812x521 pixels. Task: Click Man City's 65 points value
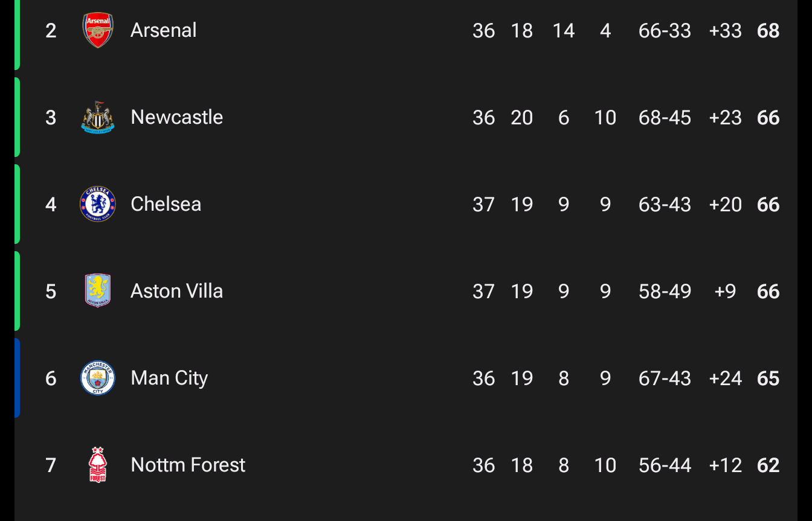(x=768, y=379)
